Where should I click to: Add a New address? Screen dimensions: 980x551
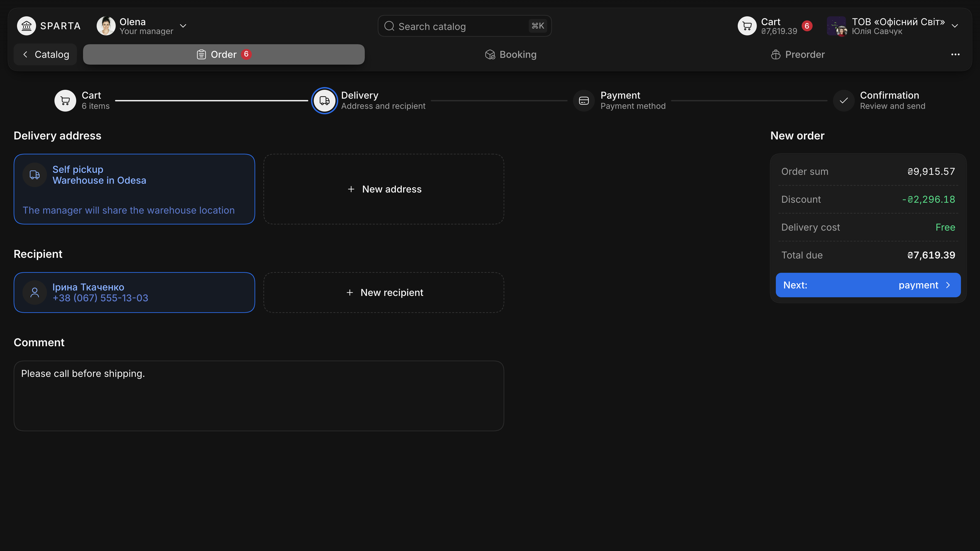384,189
